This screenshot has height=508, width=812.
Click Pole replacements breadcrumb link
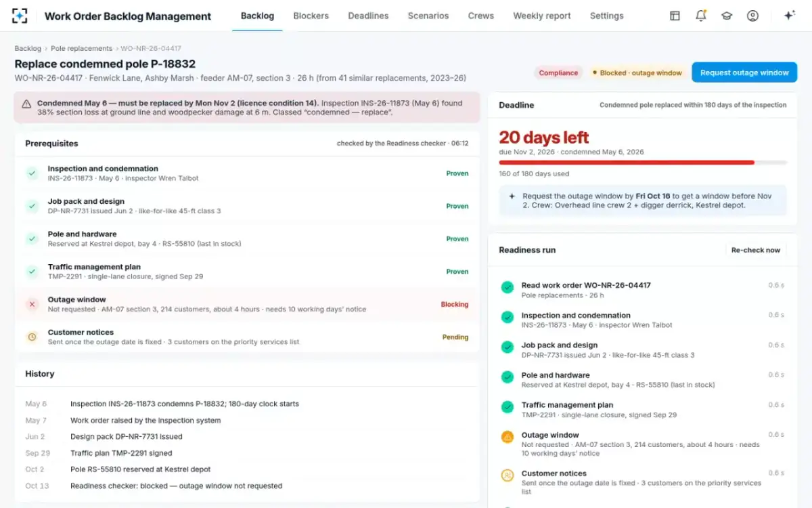[x=81, y=49]
